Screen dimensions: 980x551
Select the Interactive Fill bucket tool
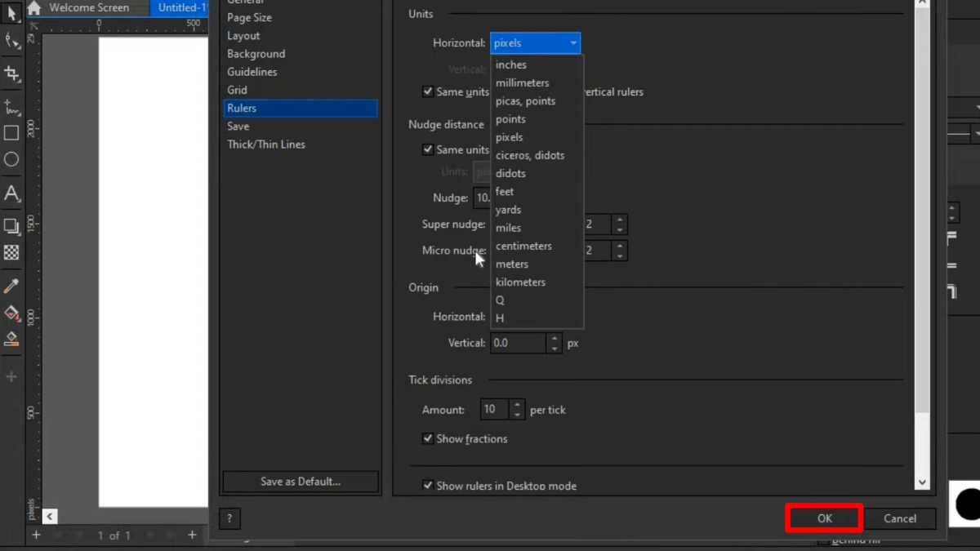(x=11, y=313)
